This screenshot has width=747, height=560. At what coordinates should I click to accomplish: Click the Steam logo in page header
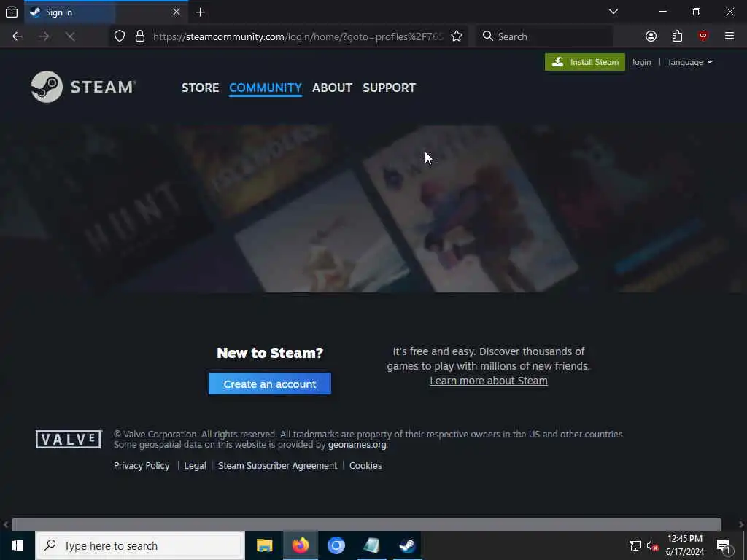point(83,87)
